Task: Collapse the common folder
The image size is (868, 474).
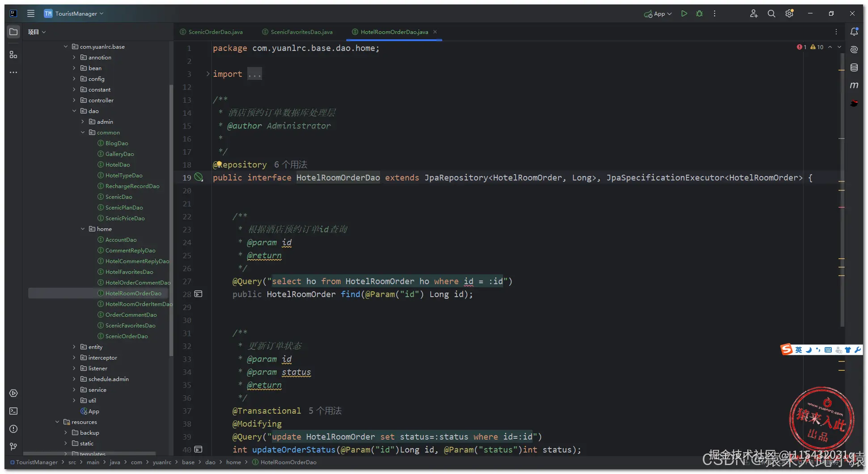Action: 83,132
